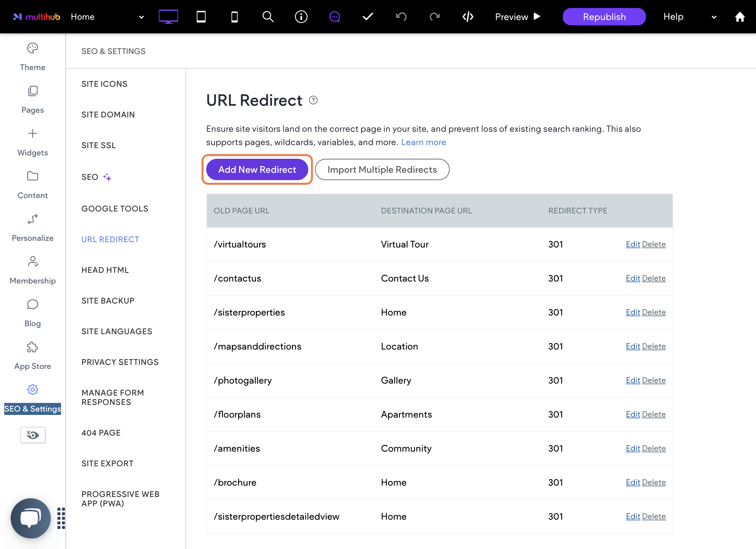Select 404 PAGE in settings menu
Screen dimensions: 756x549
click(101, 433)
